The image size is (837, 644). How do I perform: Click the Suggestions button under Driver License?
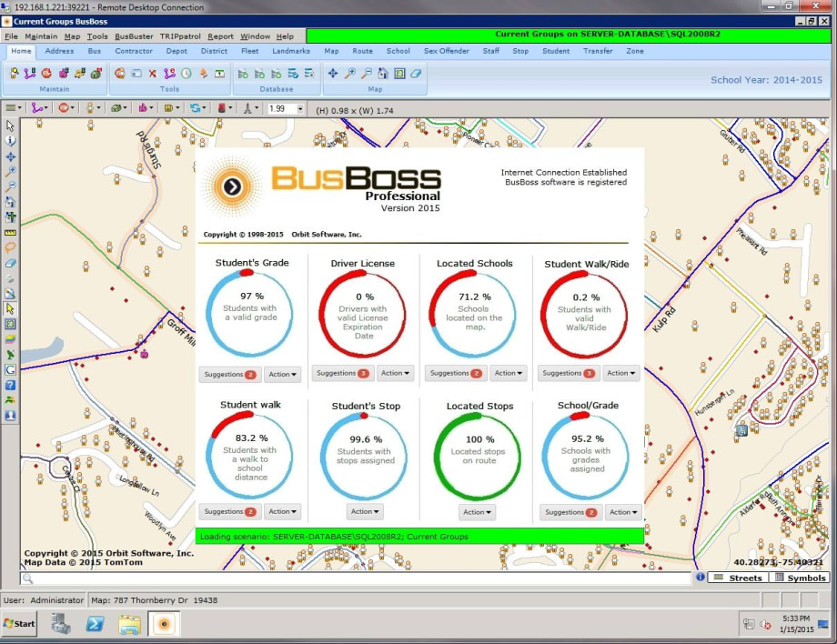(x=341, y=373)
